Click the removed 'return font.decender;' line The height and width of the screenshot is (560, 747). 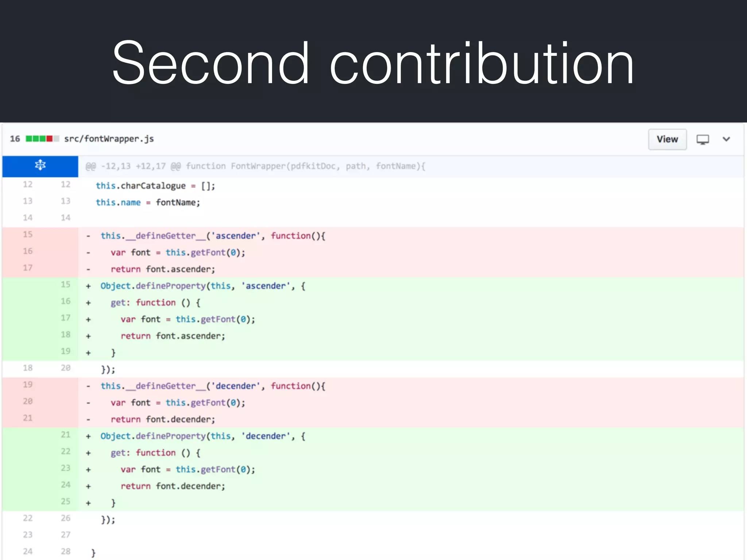click(x=163, y=420)
